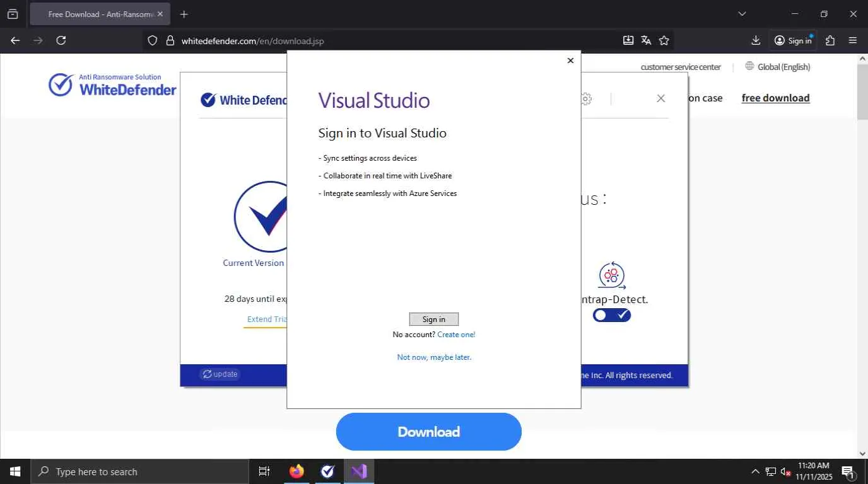
Task: Click the large checkmark shield in WhiteDefender
Action: 261,217
